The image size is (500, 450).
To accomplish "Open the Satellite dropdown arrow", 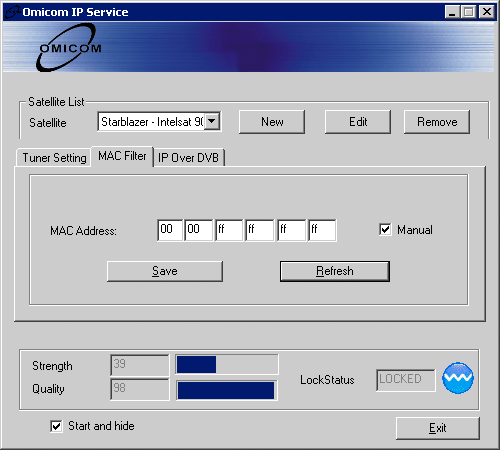I will pyautogui.click(x=212, y=121).
